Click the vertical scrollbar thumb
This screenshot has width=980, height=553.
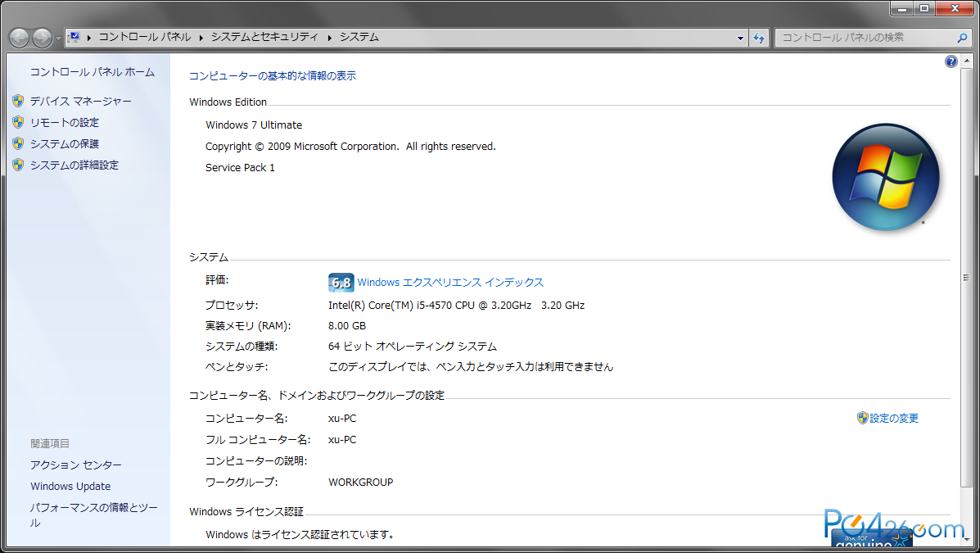tap(966, 277)
